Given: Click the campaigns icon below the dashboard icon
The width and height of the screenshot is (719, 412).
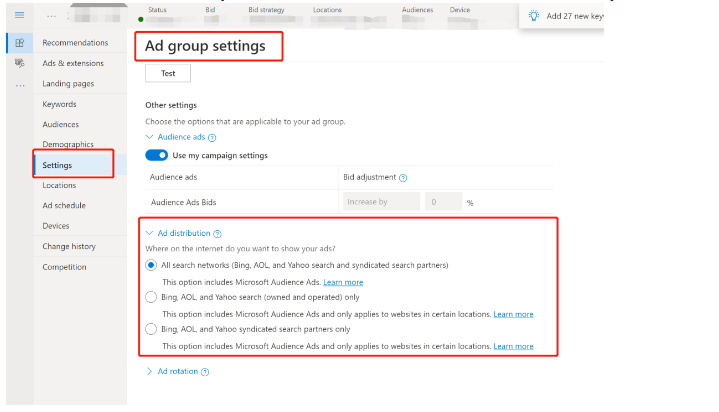Looking at the screenshot, I should [x=18, y=63].
